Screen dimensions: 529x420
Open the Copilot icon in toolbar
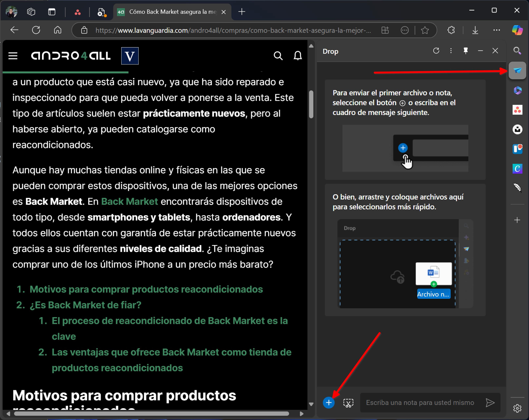click(517, 30)
